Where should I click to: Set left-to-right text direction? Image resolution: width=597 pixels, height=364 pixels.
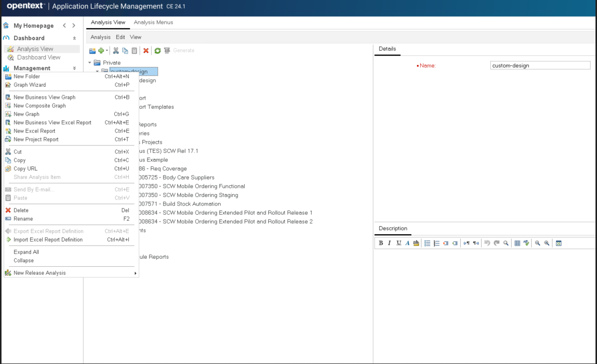click(x=466, y=243)
